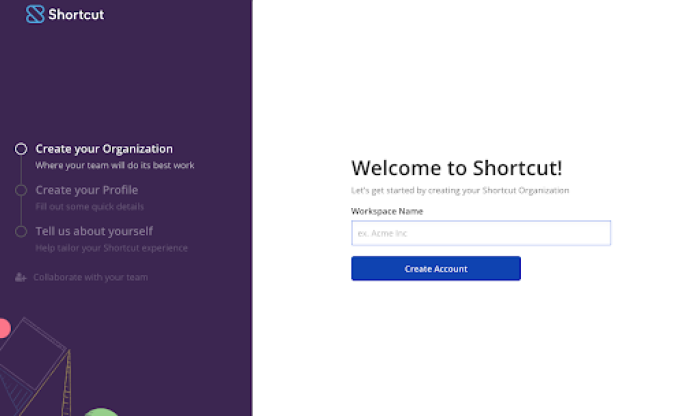Click the Shortcut logo icon
700x416 pixels.
(35, 14)
